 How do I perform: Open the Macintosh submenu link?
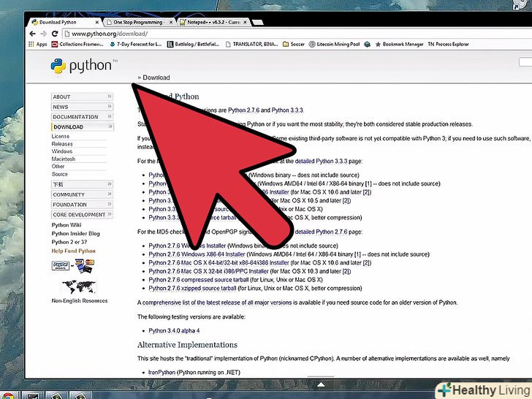click(x=64, y=159)
